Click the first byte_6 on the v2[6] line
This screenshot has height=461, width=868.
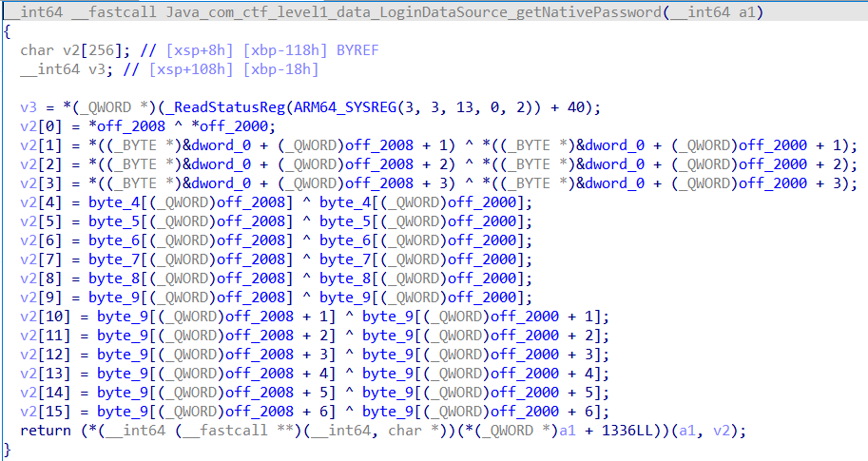(x=113, y=240)
